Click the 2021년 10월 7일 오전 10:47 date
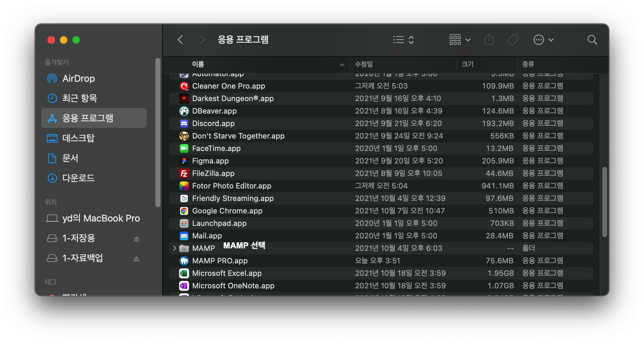The image size is (644, 342). (400, 211)
